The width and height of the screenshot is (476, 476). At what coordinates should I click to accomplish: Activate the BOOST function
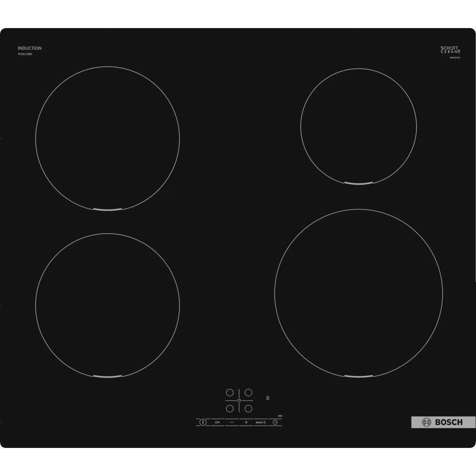click(x=260, y=422)
